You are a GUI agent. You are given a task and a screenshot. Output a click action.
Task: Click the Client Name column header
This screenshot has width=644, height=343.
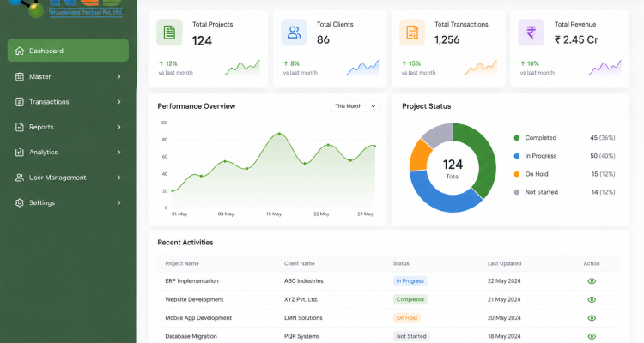tap(300, 263)
